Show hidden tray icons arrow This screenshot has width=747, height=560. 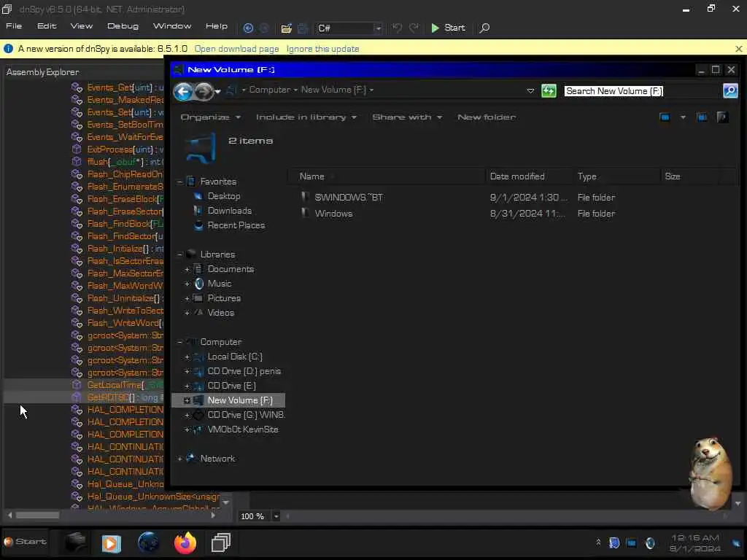click(x=598, y=542)
